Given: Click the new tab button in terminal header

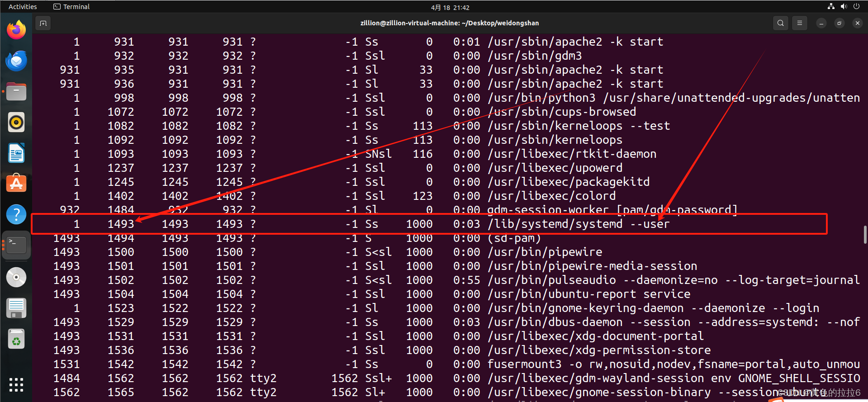Looking at the screenshot, I should pyautogui.click(x=43, y=23).
